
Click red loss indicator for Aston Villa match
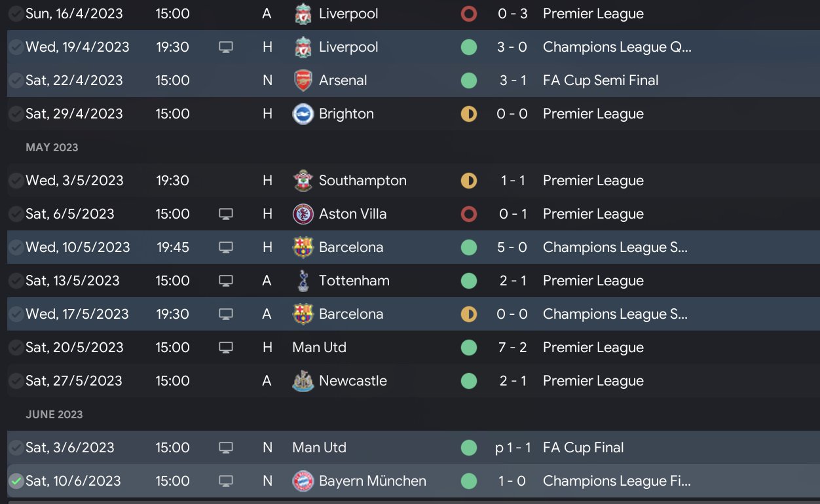[x=468, y=214]
